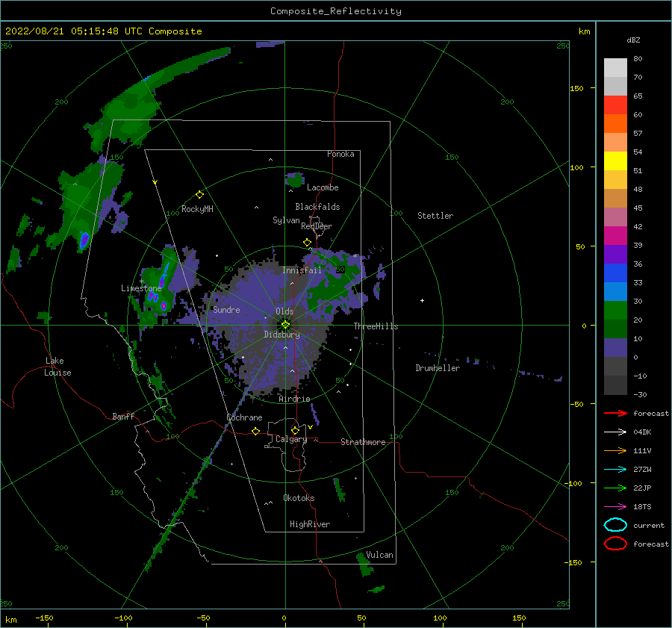
Task: Click the Vulcan town label
Action: (x=380, y=555)
